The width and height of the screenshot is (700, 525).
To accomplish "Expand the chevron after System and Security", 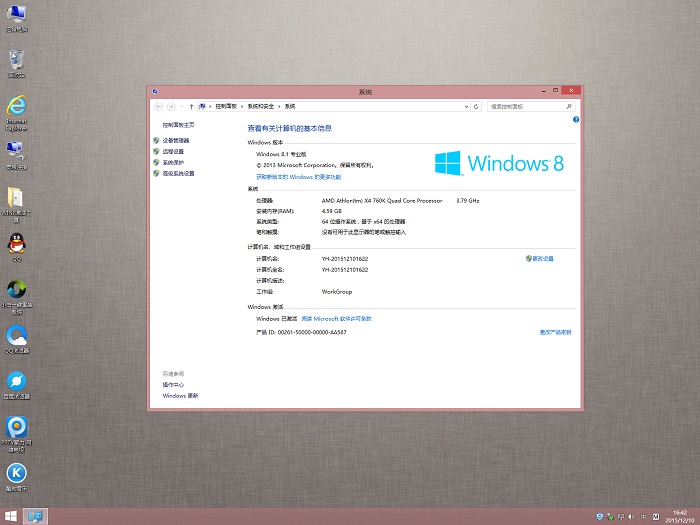I will pos(279,106).
